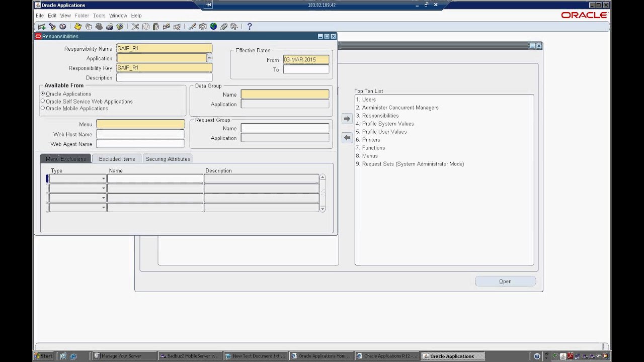Click the Effective Dates From field
Viewport: 644px width, 362px height.
tap(306, 60)
